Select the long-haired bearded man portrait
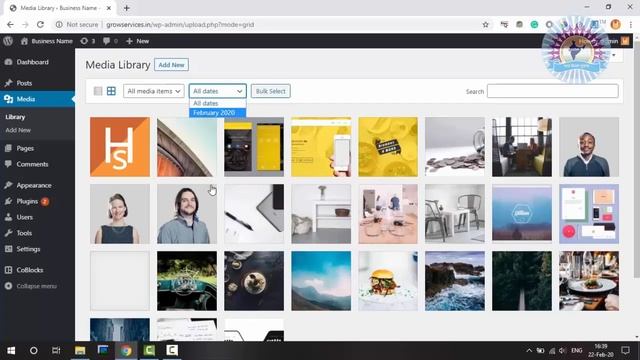Image resolution: width=640 pixels, height=360 pixels. 187,214
